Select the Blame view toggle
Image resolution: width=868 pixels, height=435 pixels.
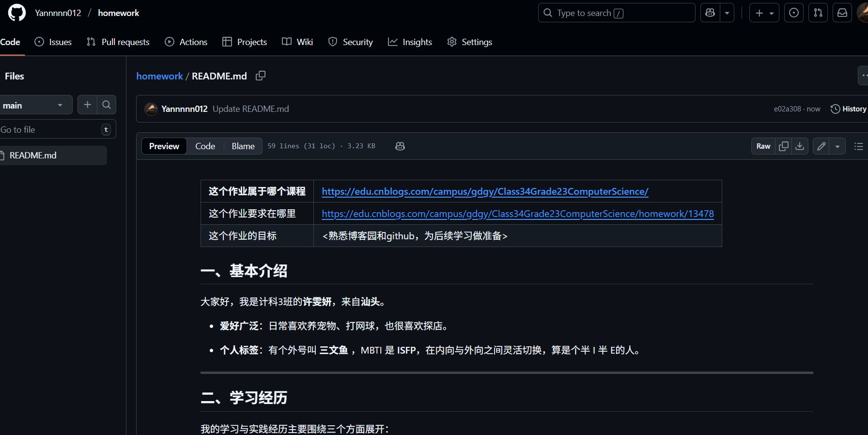pos(243,146)
